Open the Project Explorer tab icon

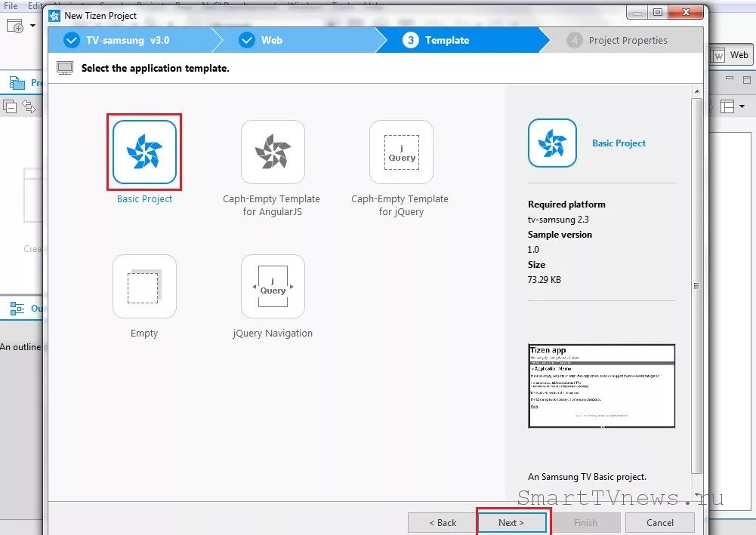(17, 83)
